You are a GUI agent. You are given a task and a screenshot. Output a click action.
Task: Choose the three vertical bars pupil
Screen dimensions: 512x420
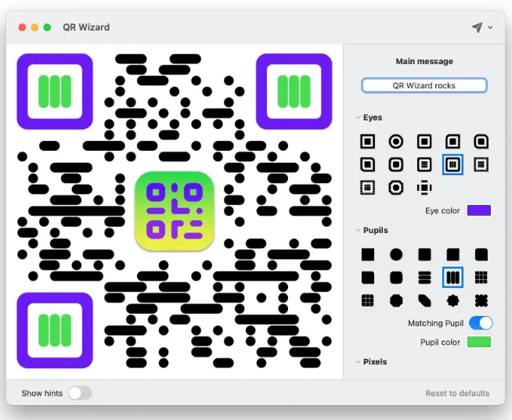click(453, 278)
